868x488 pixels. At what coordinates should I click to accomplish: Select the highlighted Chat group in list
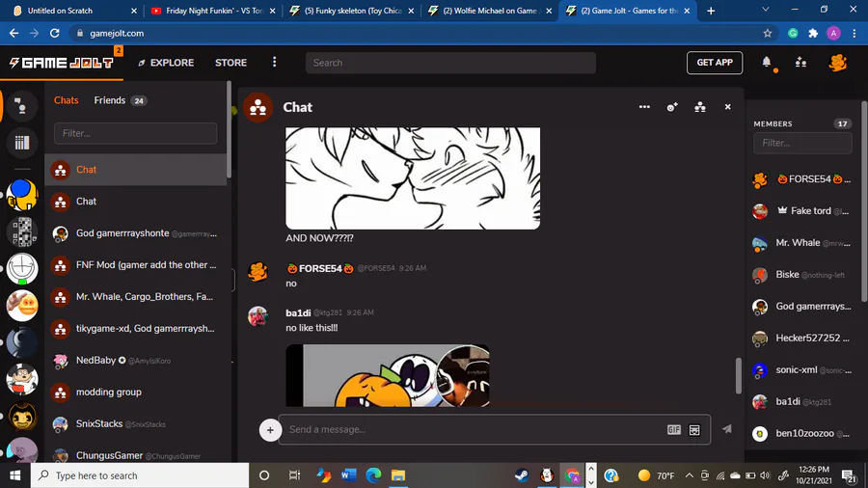[136, 170]
